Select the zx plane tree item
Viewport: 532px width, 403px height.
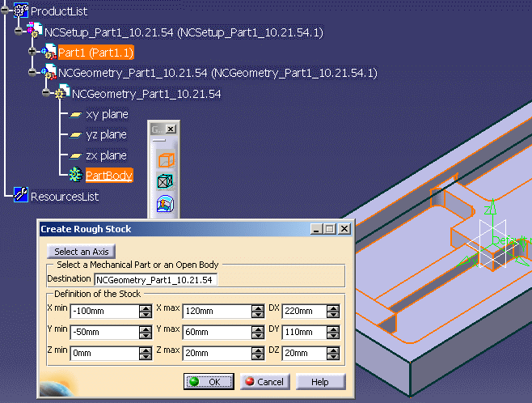point(106,155)
